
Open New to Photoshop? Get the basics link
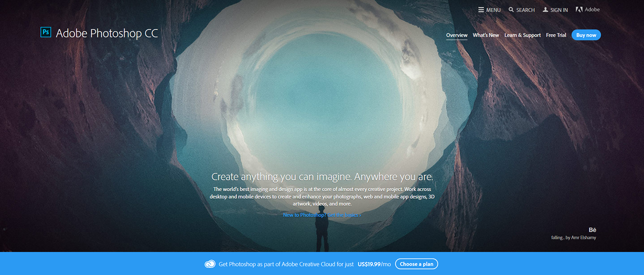(x=322, y=215)
